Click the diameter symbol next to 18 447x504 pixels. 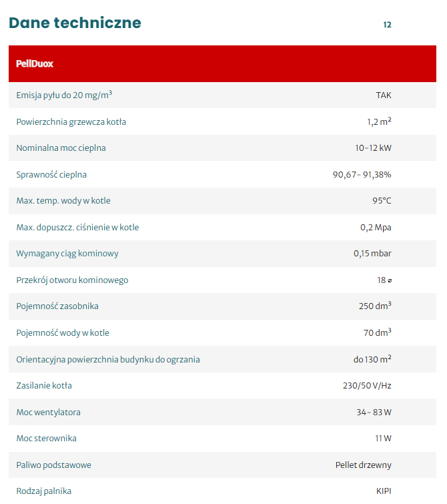click(x=389, y=280)
